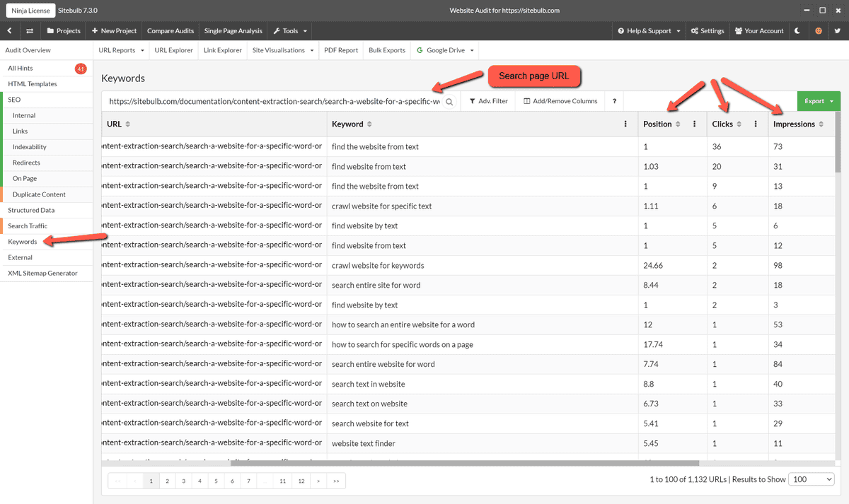The image size is (849, 504).
Task: Open Links report in sidebar
Action: coord(21,131)
